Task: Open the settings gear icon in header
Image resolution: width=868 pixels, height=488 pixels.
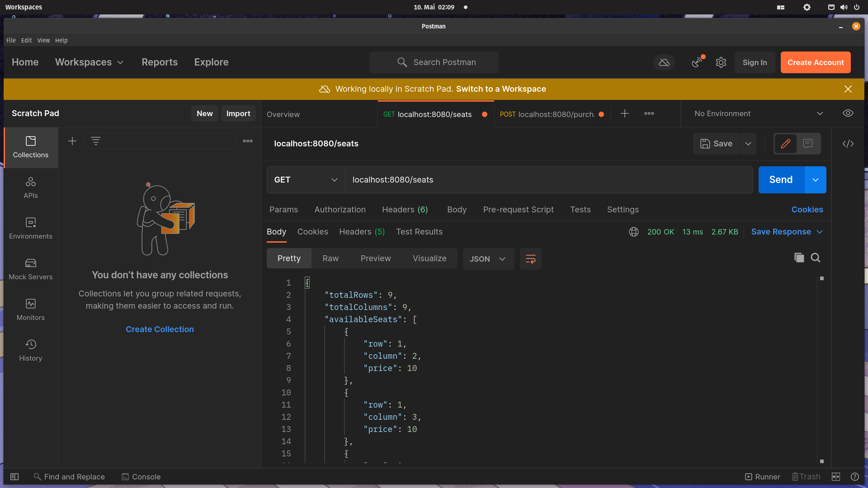Action: [721, 62]
